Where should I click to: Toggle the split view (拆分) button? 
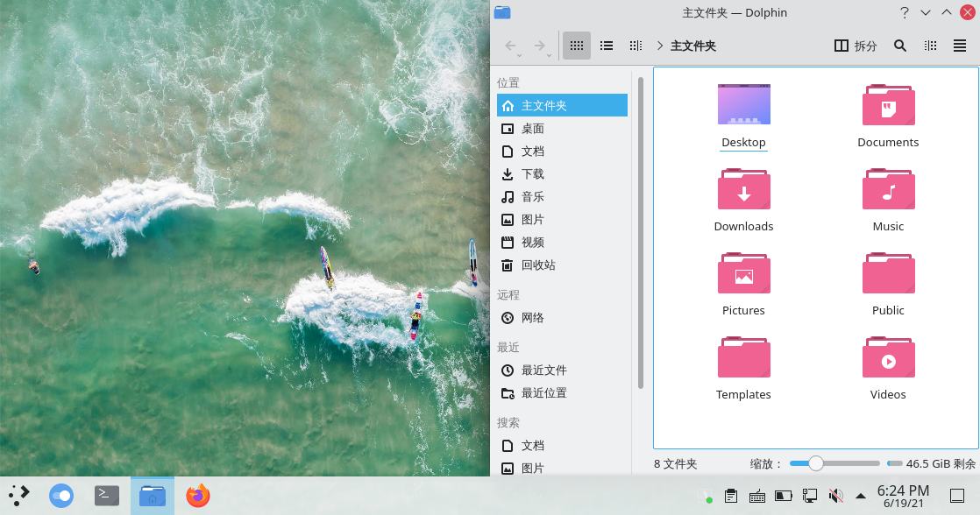coord(855,46)
